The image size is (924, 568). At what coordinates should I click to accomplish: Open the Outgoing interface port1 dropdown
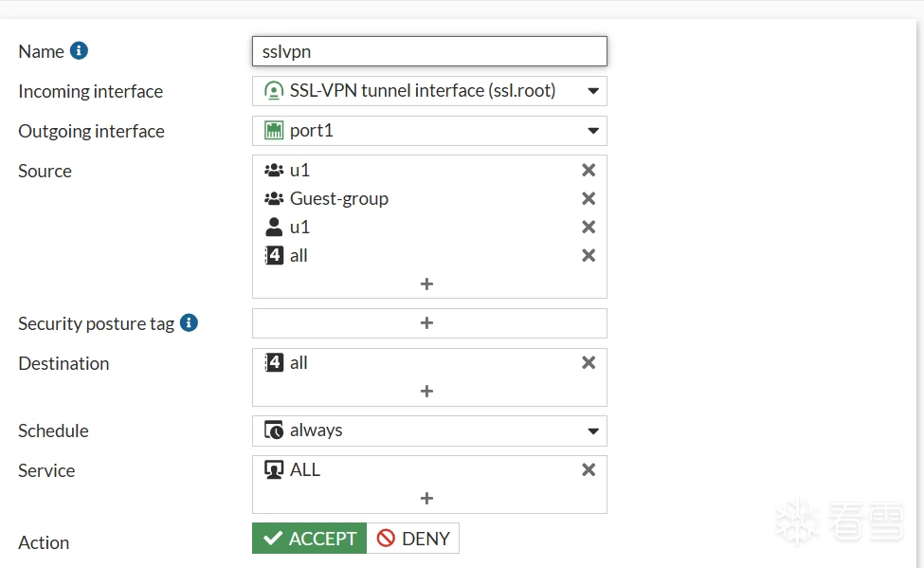point(429,130)
